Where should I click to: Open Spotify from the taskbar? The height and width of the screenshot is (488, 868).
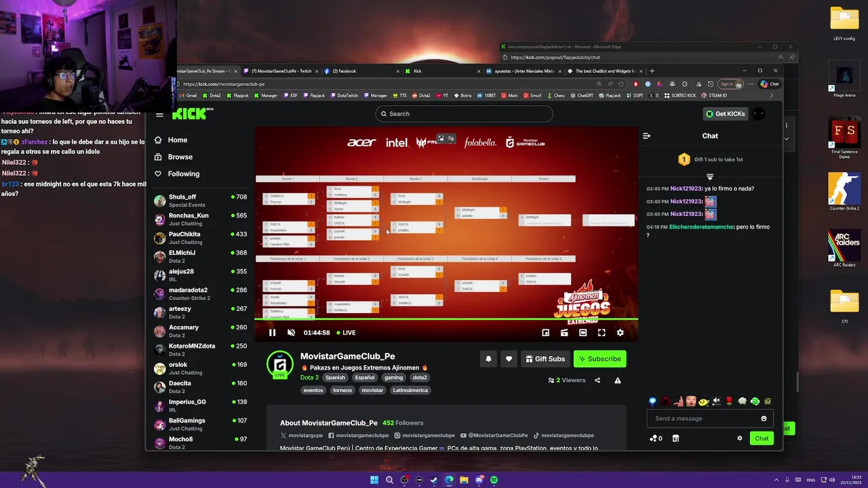[494, 480]
